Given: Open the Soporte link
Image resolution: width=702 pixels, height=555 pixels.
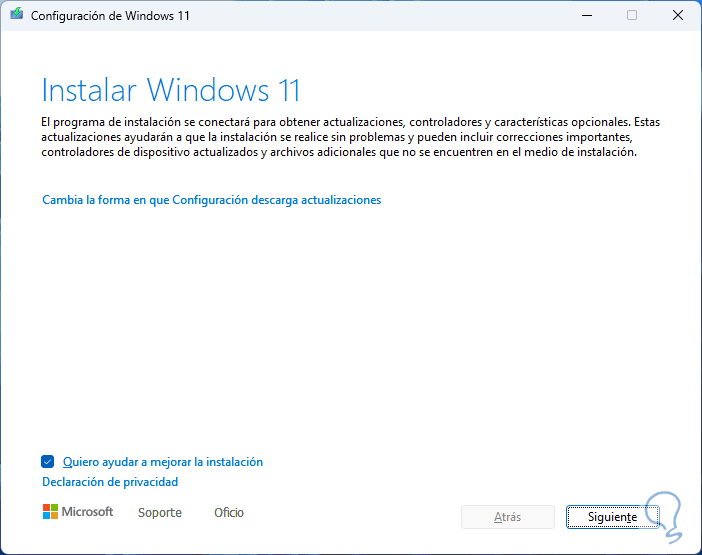Looking at the screenshot, I should point(160,512).
